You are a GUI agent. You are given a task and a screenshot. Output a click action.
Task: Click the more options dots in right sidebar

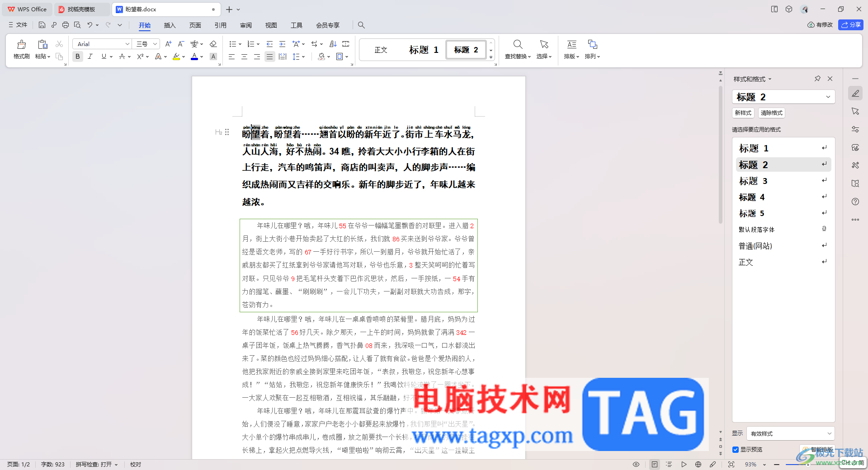click(855, 220)
